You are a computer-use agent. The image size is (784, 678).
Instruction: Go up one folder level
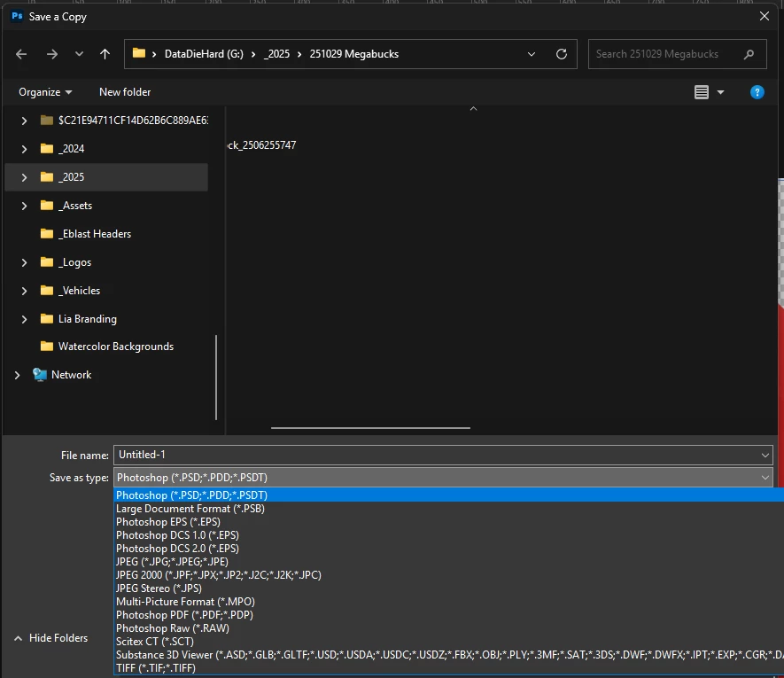[105, 54]
